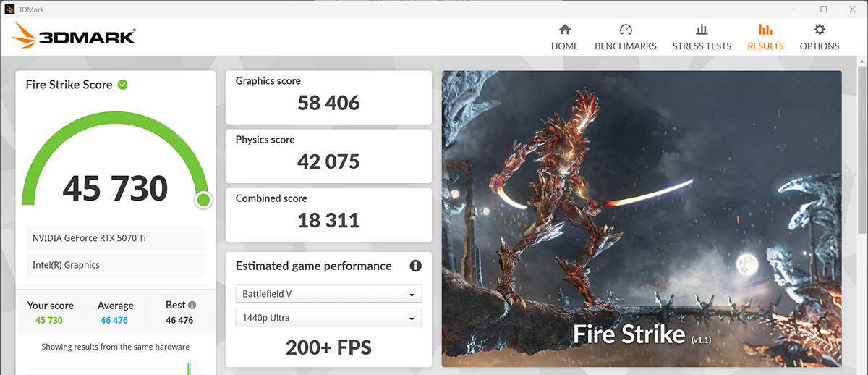Screen dimensions: 868x375
Task: Open the Home tab
Action: pyautogui.click(x=565, y=37)
